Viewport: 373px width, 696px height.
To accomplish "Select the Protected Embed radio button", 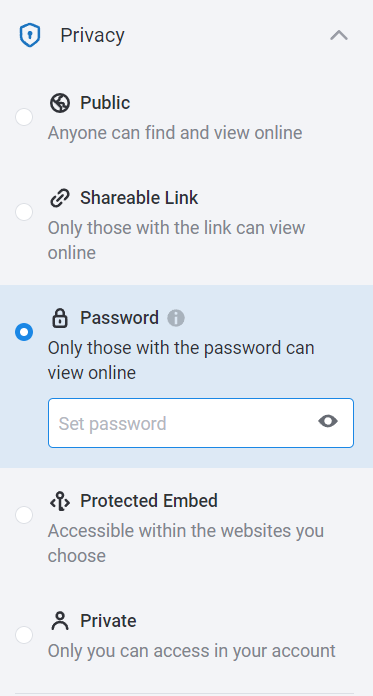I will coord(24,515).
